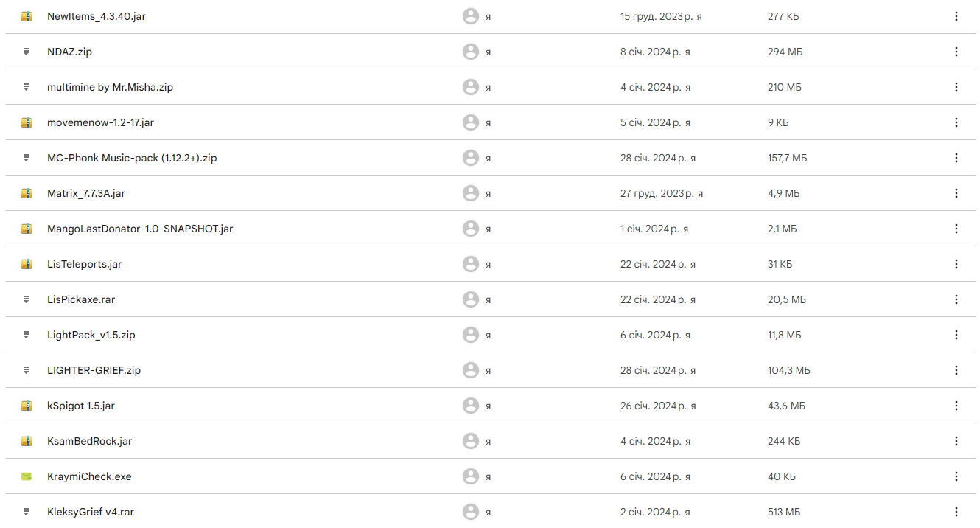The width and height of the screenshot is (980, 528).
Task: Click the 513 МБ size of KleksyGrief v4.rar
Action: (784, 512)
